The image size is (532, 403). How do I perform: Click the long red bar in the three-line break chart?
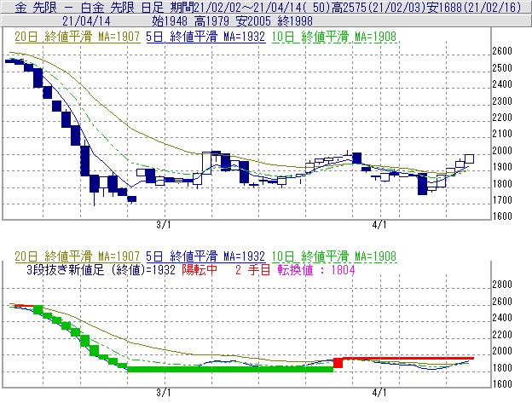(x=408, y=358)
